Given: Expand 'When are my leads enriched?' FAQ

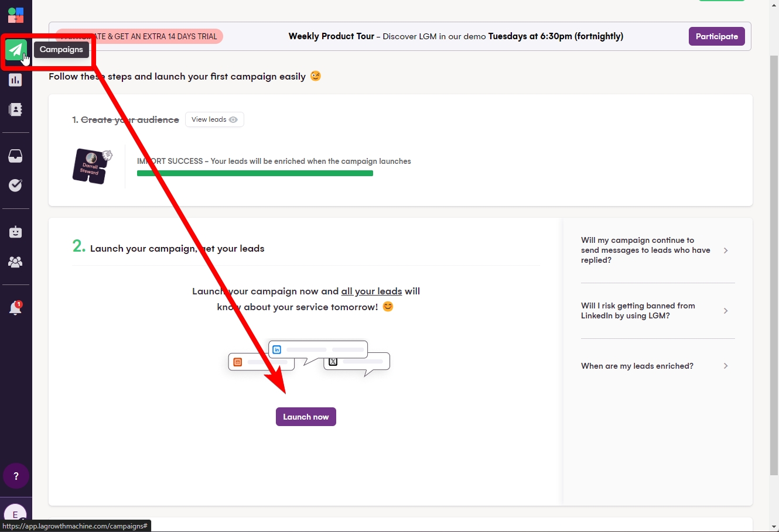Looking at the screenshot, I should (655, 366).
